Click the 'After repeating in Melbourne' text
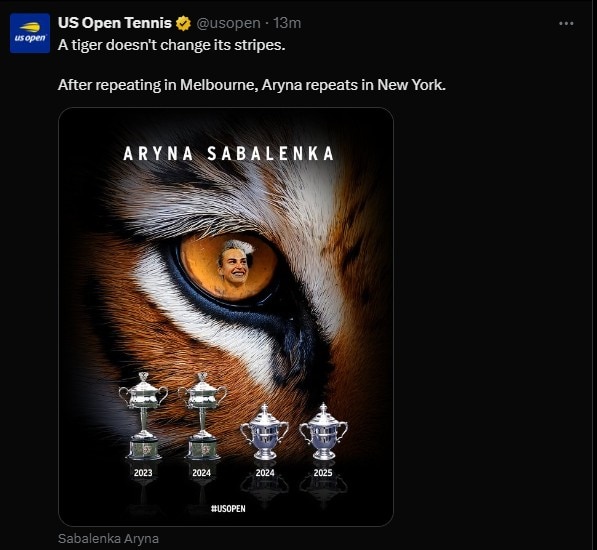Viewport: 597px width, 550px height. [252, 84]
